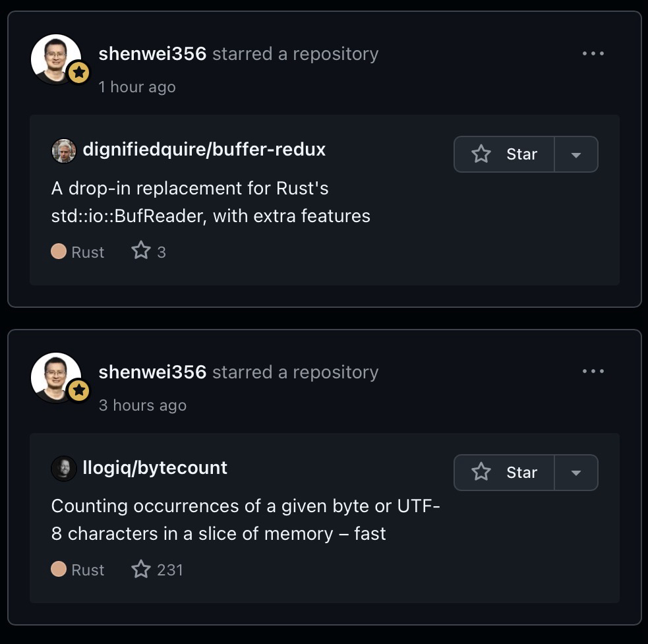The image size is (648, 644).
Task: Star the llogiq/bytecount repository
Action: 504,473
